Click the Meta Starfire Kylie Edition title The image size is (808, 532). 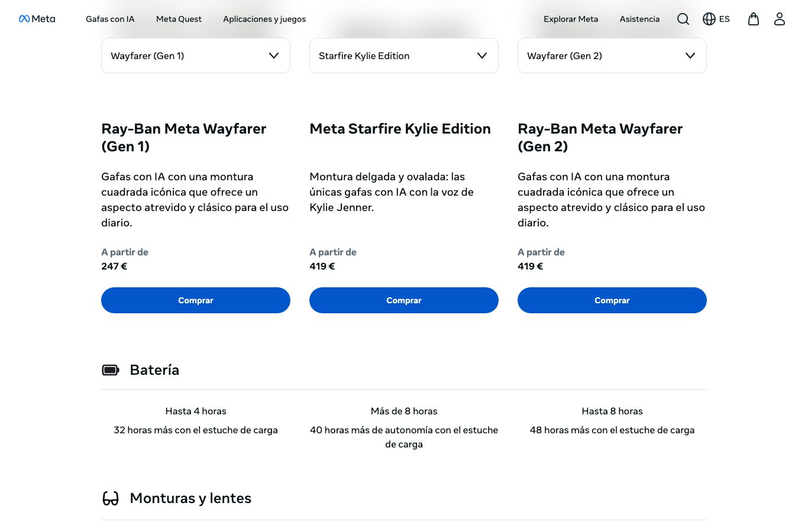(x=400, y=129)
